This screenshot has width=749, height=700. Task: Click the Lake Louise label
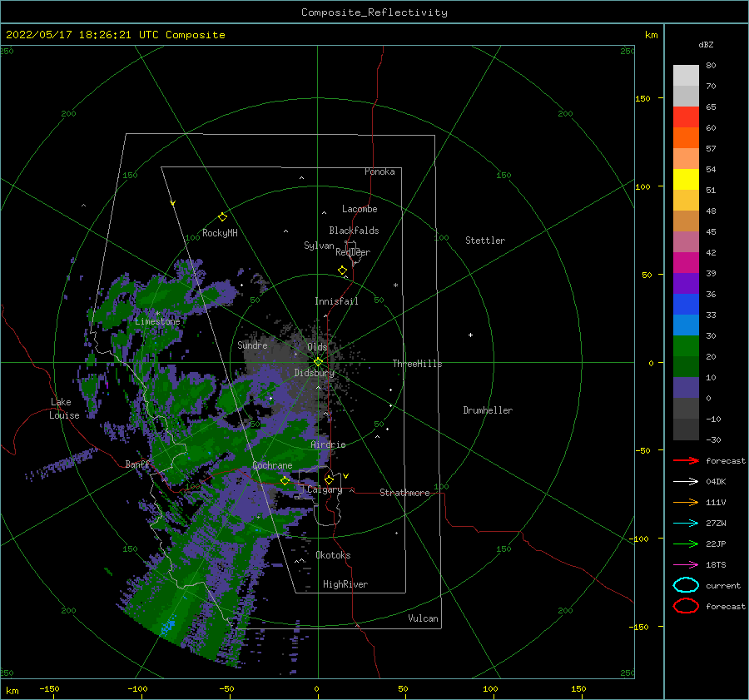click(x=64, y=409)
